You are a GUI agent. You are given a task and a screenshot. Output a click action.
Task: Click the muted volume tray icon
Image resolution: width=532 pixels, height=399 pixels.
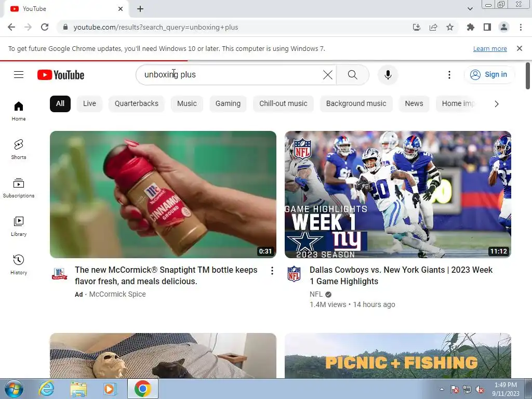click(x=480, y=389)
